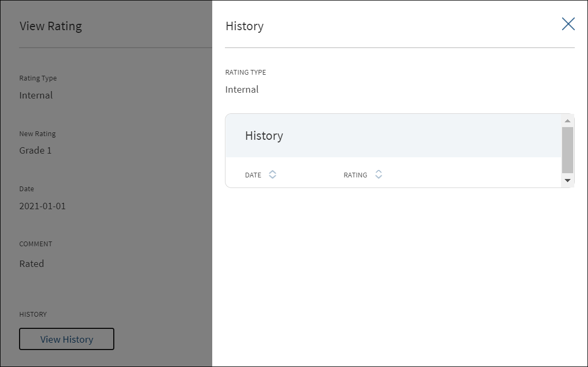Select the DATE column header text

click(x=253, y=175)
